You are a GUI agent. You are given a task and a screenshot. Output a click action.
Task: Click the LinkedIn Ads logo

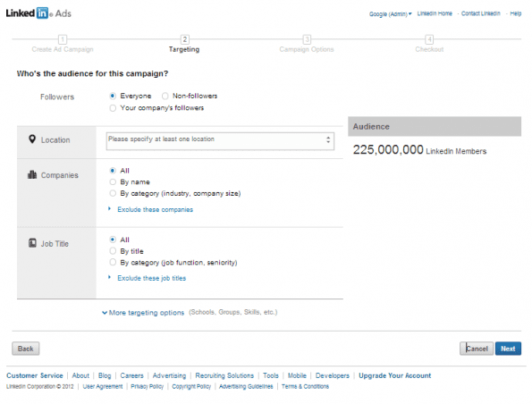tap(38, 13)
